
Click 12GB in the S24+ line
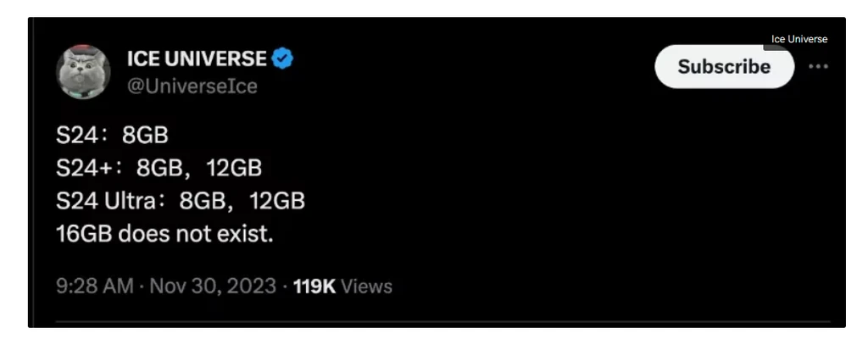[234, 168]
